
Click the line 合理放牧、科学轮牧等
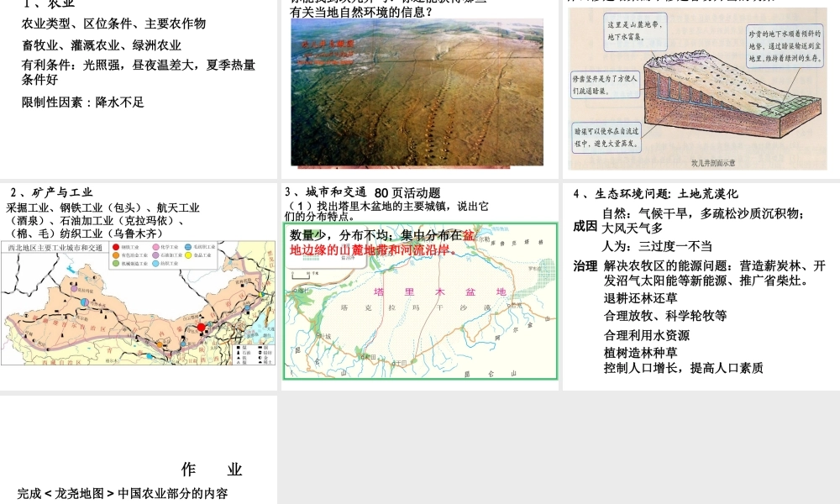pos(664,316)
